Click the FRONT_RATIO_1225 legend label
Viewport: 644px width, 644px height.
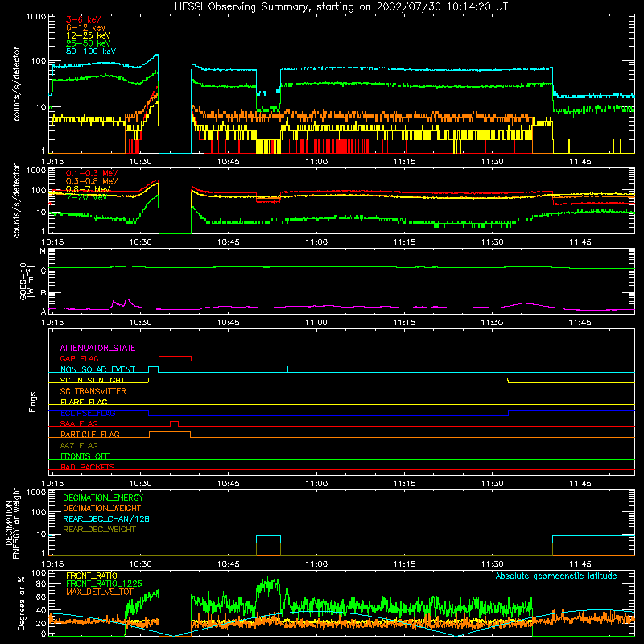point(104,584)
